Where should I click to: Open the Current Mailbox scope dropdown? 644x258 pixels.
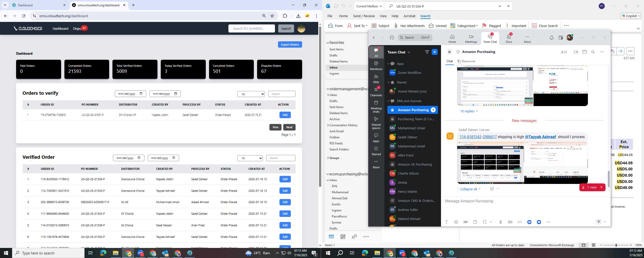tap(369, 6)
